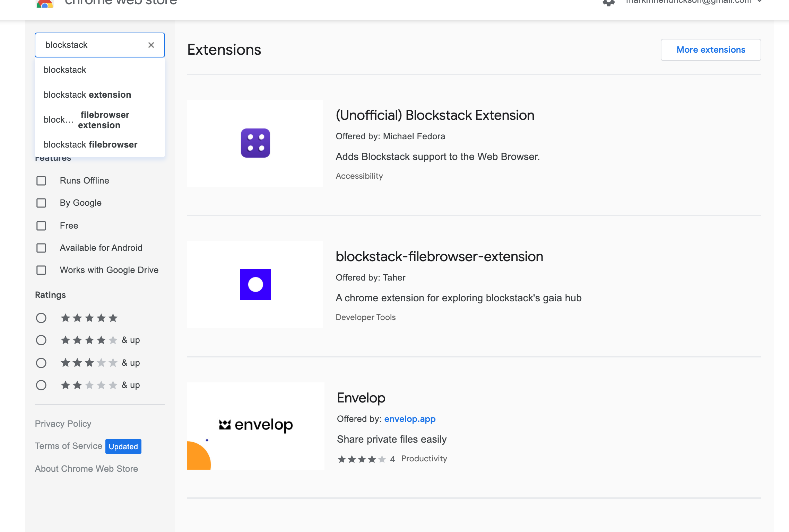789x532 pixels.
Task: Click the More extensions button
Action: pyautogui.click(x=711, y=50)
